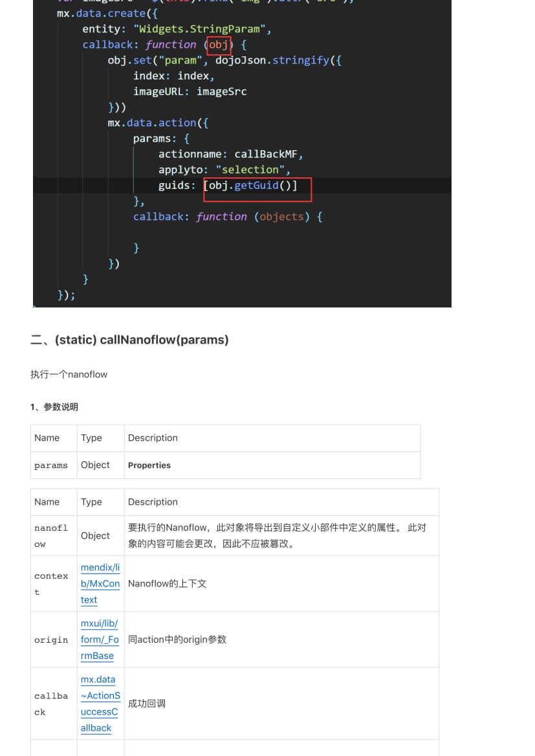Screen dimensions: 535x756
Task: Open the mx.data~ActionSuccessCallback link
Action: (100, 704)
